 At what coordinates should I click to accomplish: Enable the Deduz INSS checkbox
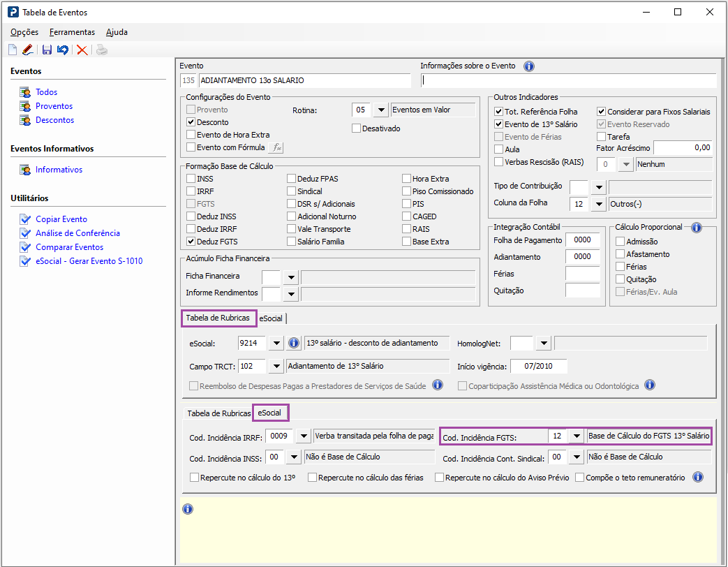coord(191,216)
